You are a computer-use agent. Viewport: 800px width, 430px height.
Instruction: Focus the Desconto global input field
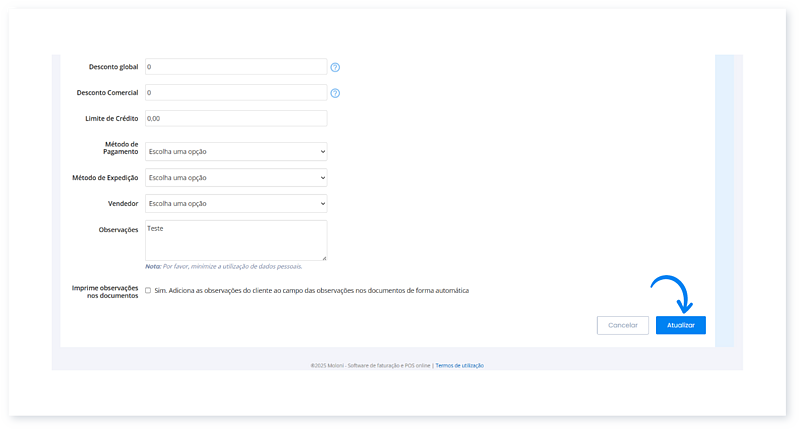point(235,67)
